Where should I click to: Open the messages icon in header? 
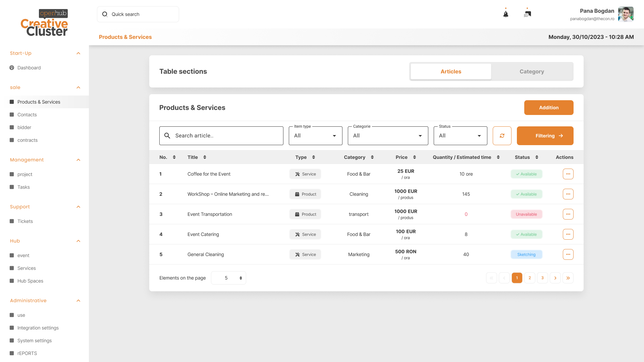click(527, 14)
